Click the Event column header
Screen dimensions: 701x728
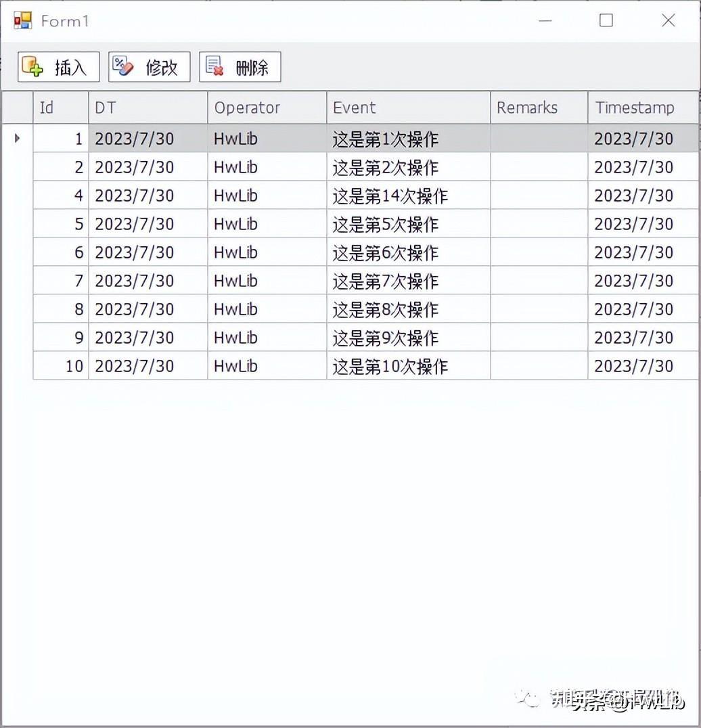[353, 107]
